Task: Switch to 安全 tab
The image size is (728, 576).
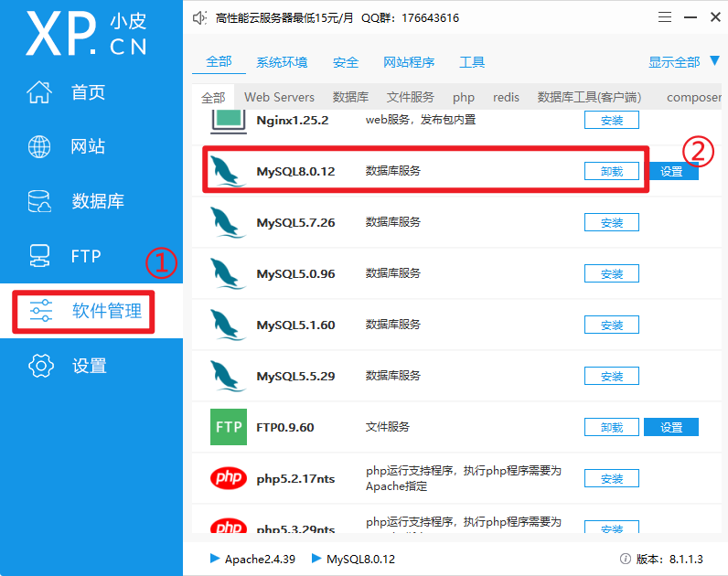Action: click(346, 62)
